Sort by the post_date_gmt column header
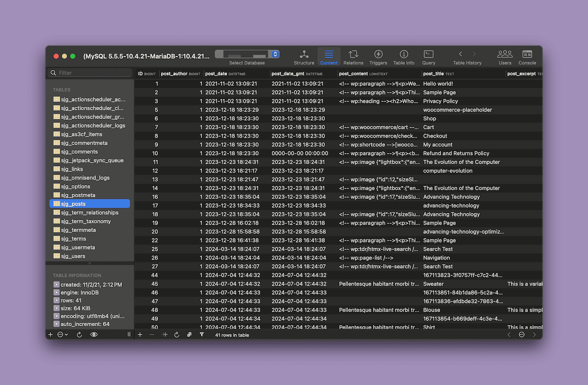Viewport: 588px width, 385px height. coord(303,73)
